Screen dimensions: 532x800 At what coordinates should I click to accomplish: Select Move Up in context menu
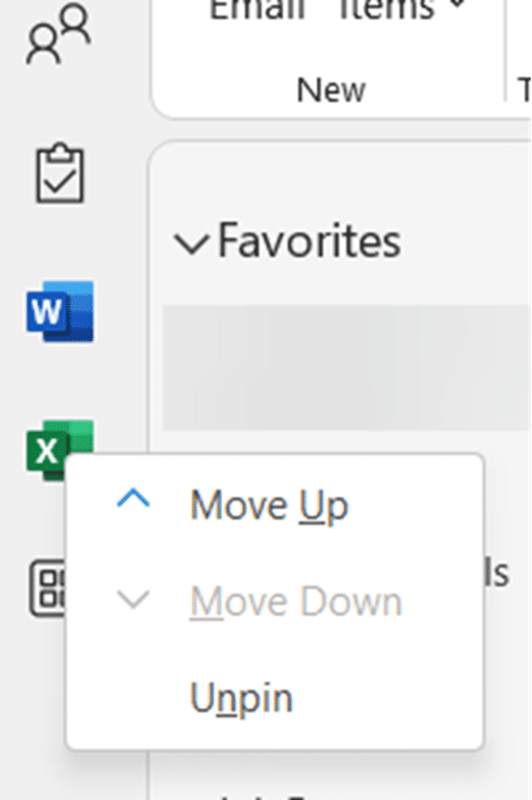click(269, 506)
